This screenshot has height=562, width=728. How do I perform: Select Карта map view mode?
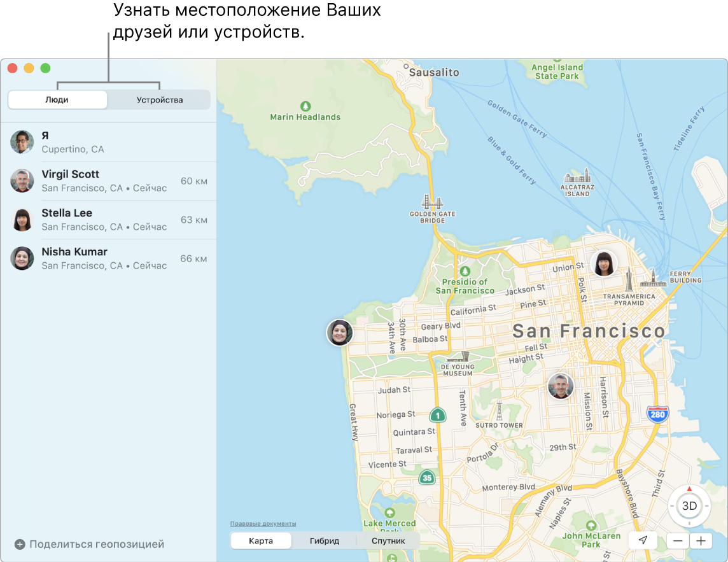[x=261, y=541]
